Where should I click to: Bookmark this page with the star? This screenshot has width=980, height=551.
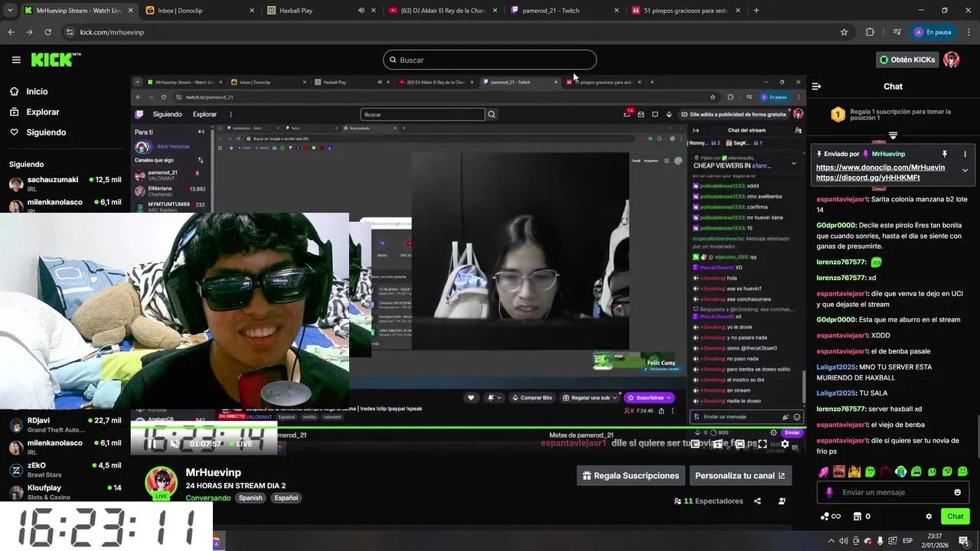click(x=844, y=32)
